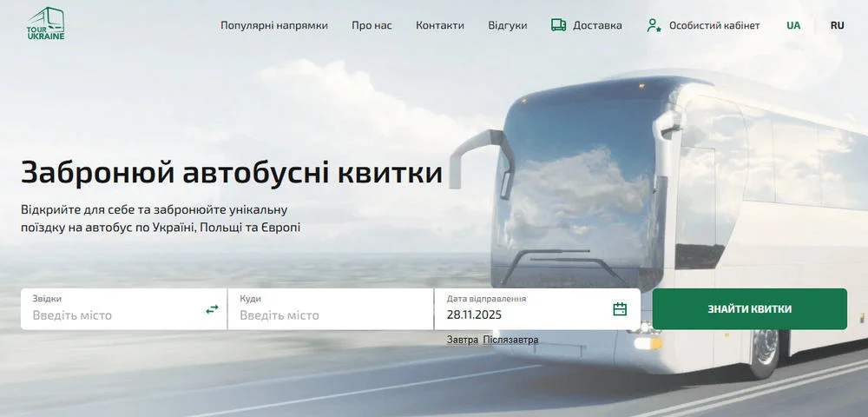Click the ЗНАЙТИ КВИТКИ button

pyautogui.click(x=750, y=309)
